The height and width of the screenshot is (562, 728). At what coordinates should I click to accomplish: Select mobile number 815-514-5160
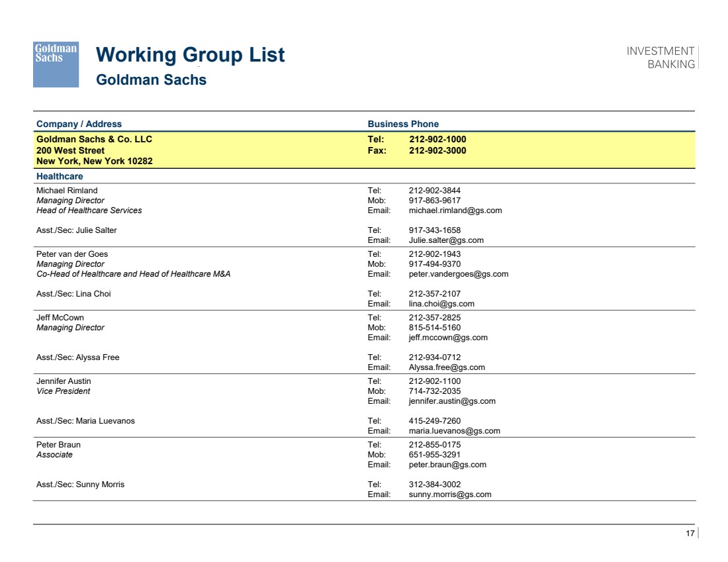click(435, 328)
